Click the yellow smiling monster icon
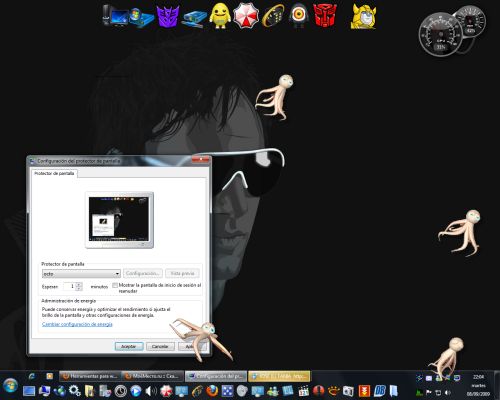Screen dimensions: 500x400 click(x=220, y=16)
